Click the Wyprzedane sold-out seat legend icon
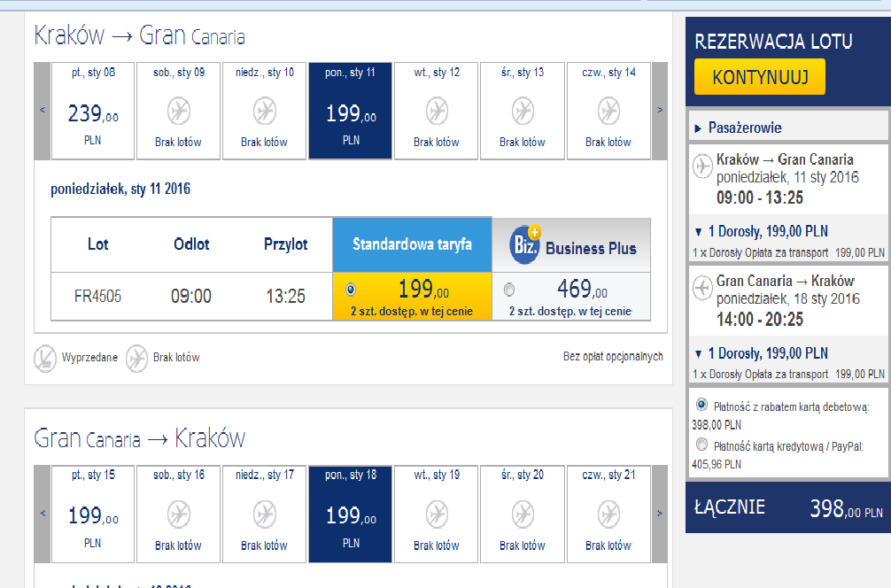The image size is (891, 588). click(x=45, y=359)
